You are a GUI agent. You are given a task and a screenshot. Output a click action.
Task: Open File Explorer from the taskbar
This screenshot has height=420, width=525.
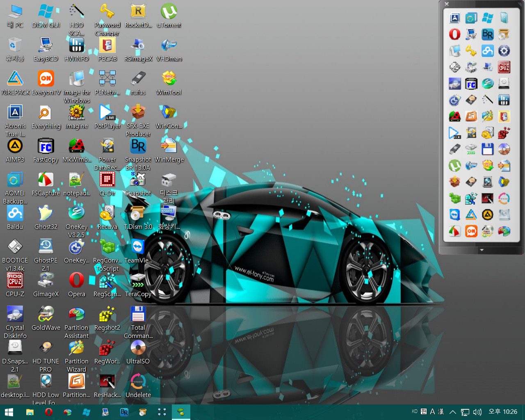point(30,412)
